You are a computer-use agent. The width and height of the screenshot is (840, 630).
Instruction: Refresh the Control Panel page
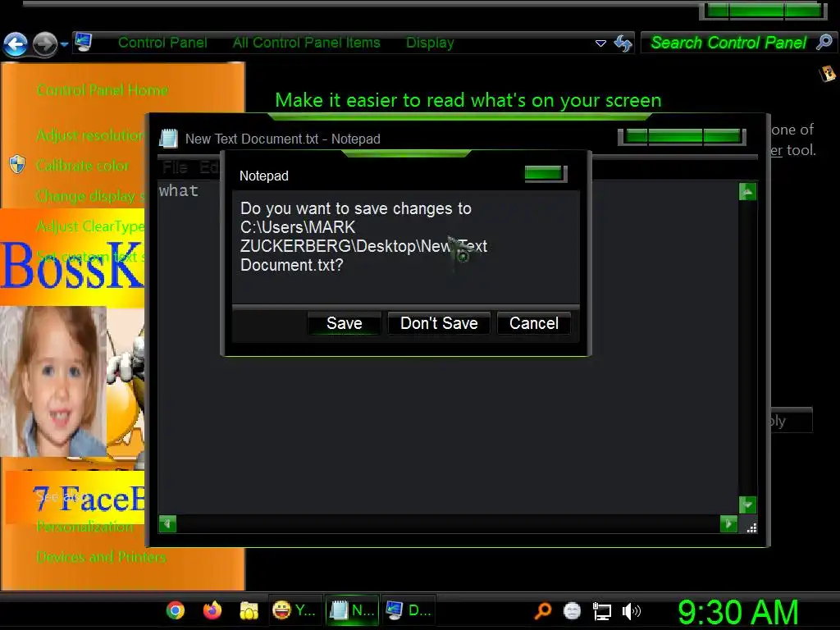(x=623, y=43)
